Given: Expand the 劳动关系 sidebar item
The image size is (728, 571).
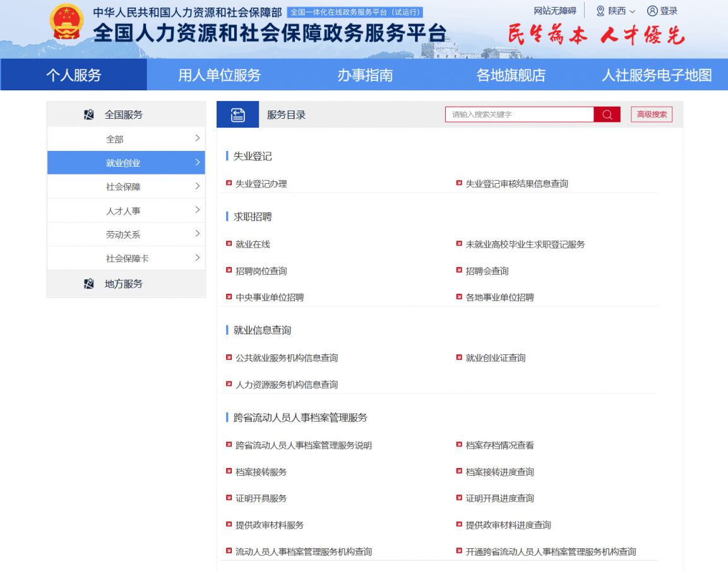Looking at the screenshot, I should (x=197, y=234).
